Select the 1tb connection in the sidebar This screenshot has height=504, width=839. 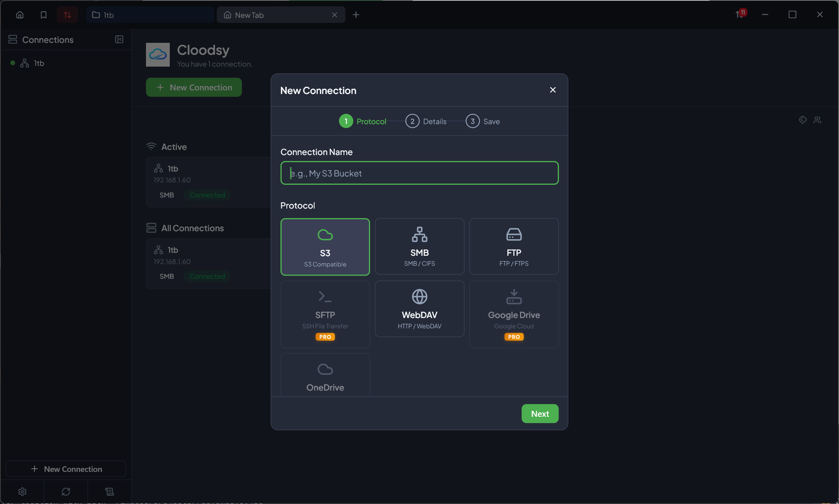[38, 63]
